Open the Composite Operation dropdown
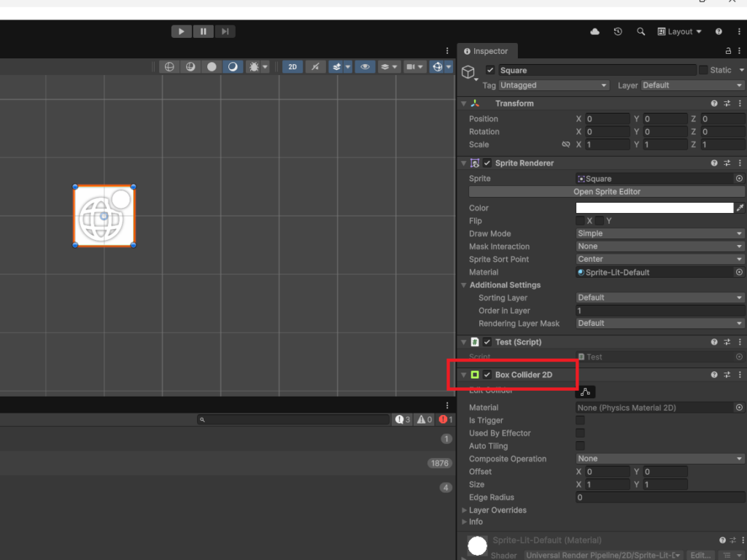Screen dimensions: 747x560 (x=659, y=459)
